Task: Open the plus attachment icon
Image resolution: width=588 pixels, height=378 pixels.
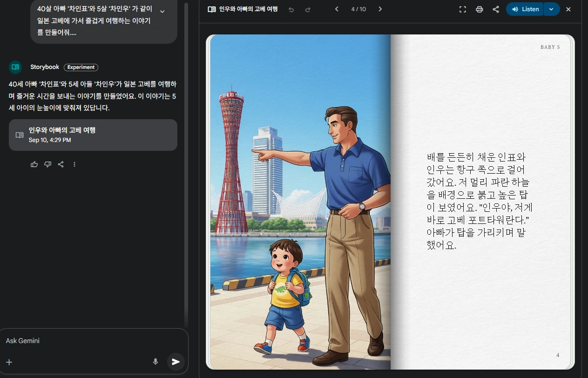Action: [x=9, y=362]
